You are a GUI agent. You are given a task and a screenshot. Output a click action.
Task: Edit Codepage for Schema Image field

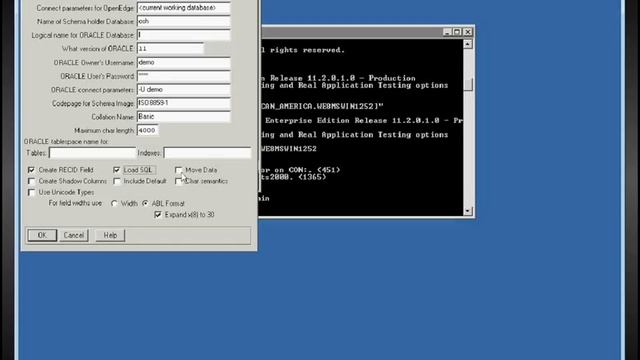click(x=184, y=103)
